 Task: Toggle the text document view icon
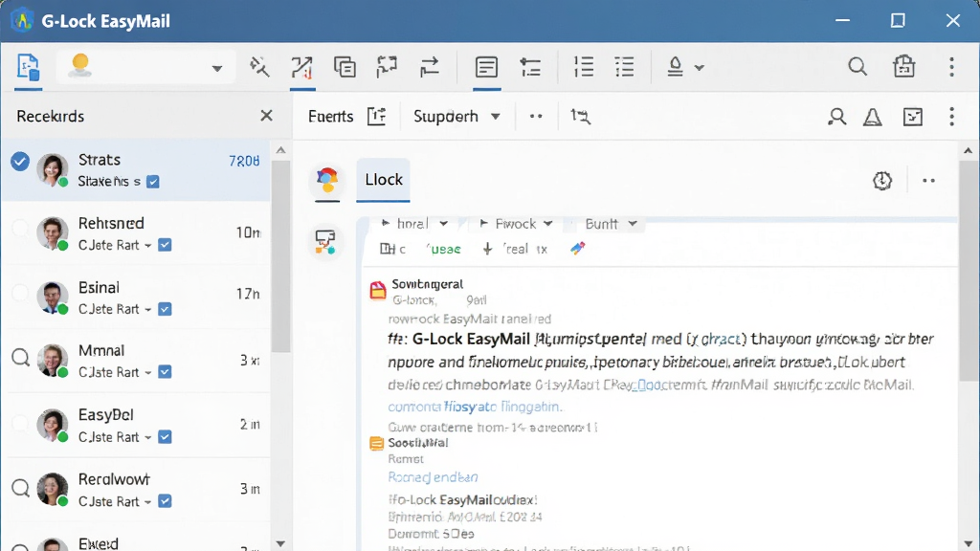coord(486,67)
